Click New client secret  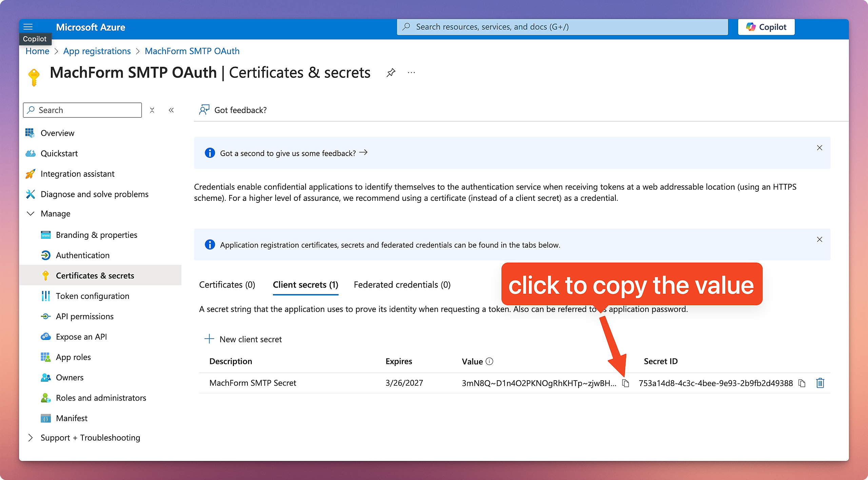(x=243, y=339)
